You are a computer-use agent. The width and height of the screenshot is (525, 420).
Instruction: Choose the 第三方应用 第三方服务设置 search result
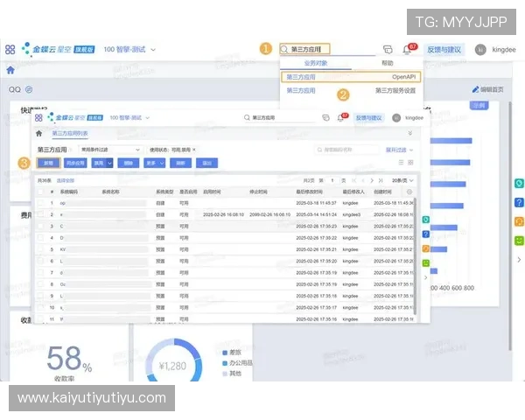[351, 90]
